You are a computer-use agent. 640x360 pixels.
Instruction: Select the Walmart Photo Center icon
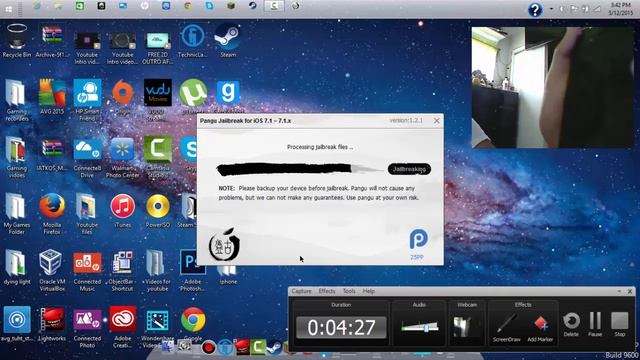coord(122,158)
